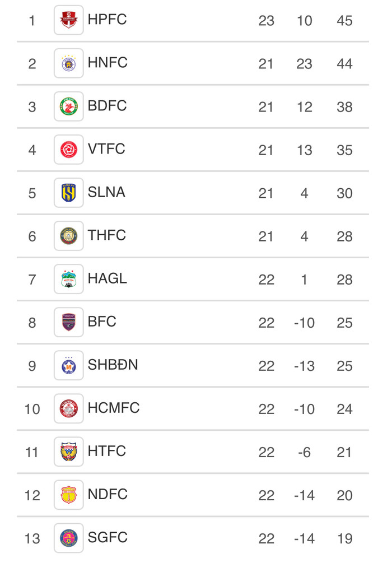
Task: Open the HPFC team name link
Action: 107,20
